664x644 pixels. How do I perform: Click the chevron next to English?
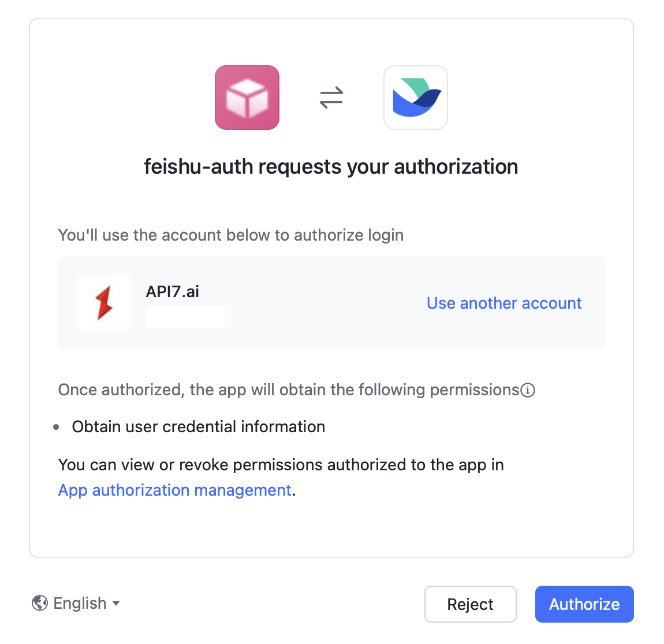117,604
